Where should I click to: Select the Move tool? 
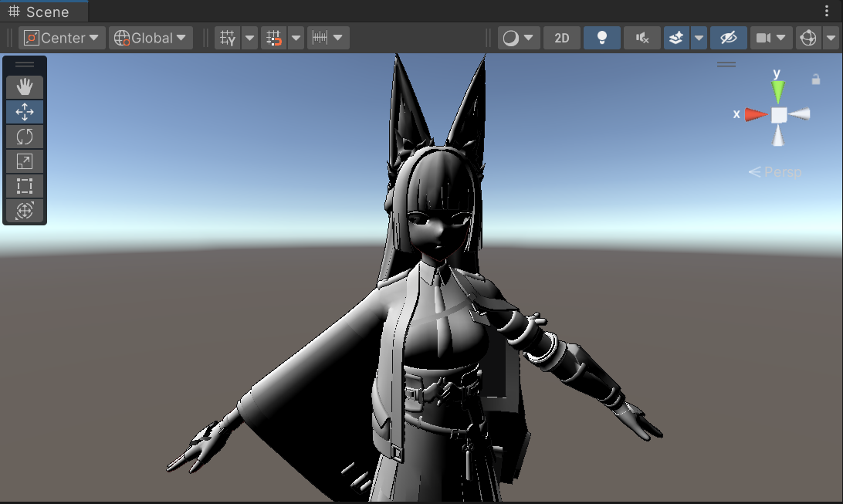[25, 112]
